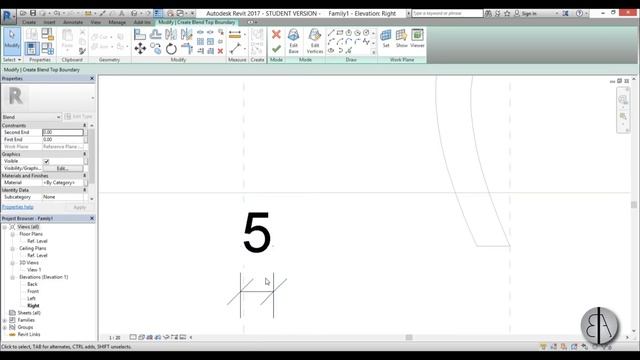
Task: Click the Measure Between Two References tool
Action: click(x=235, y=49)
